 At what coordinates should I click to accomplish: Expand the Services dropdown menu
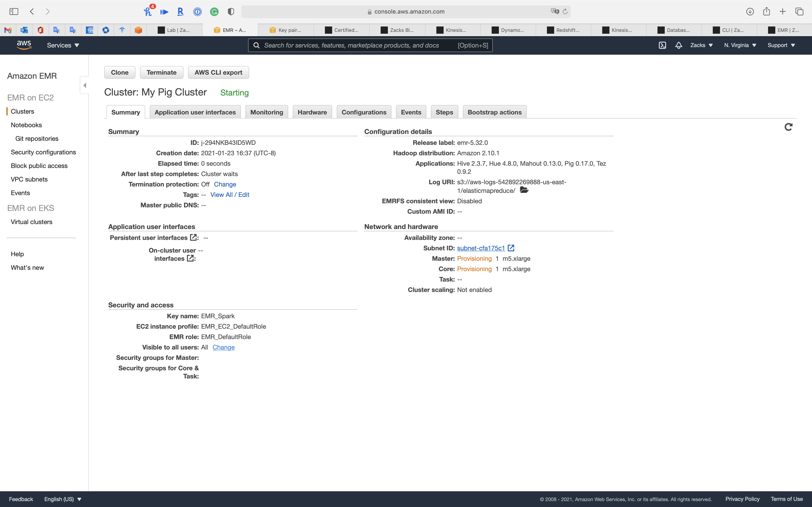(x=63, y=45)
